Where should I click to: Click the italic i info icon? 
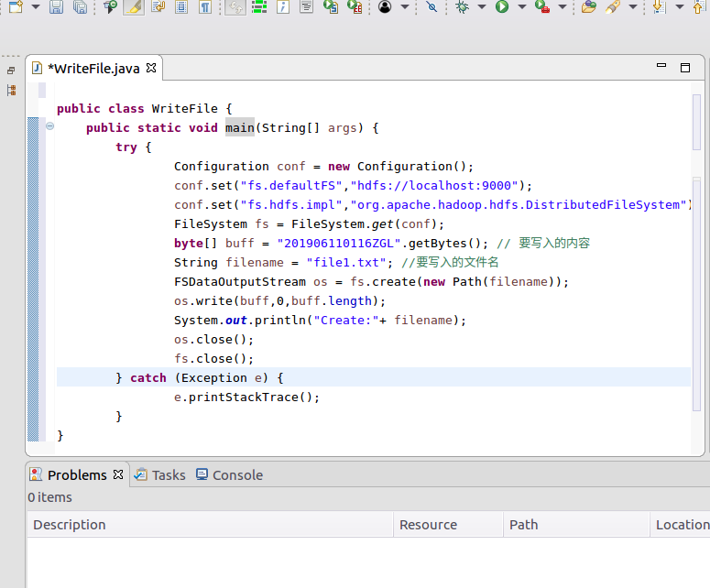click(283, 6)
